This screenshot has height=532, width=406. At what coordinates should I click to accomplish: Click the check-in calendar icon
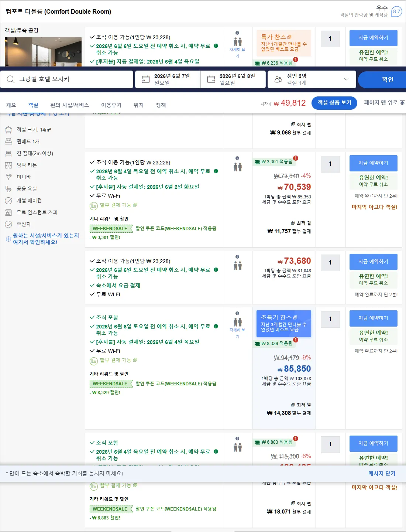(x=146, y=79)
